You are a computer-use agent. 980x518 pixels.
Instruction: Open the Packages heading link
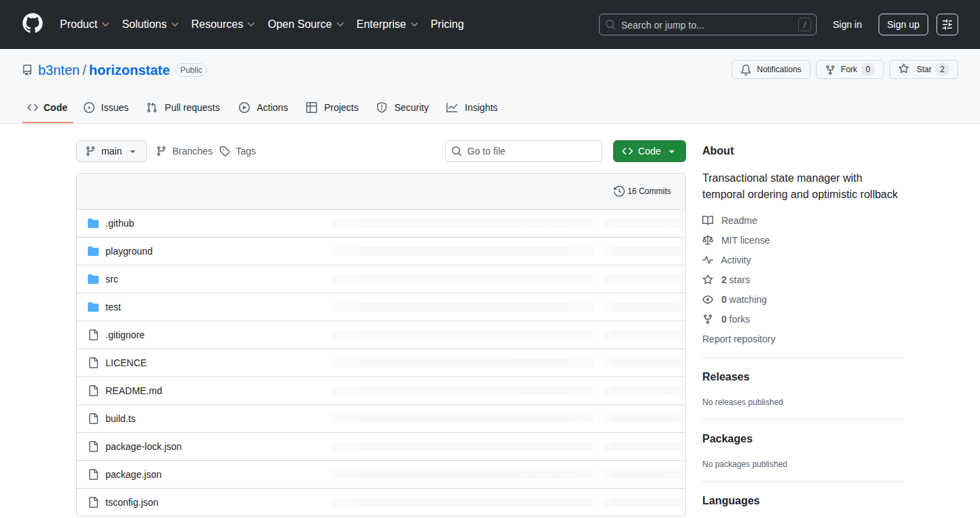click(728, 438)
